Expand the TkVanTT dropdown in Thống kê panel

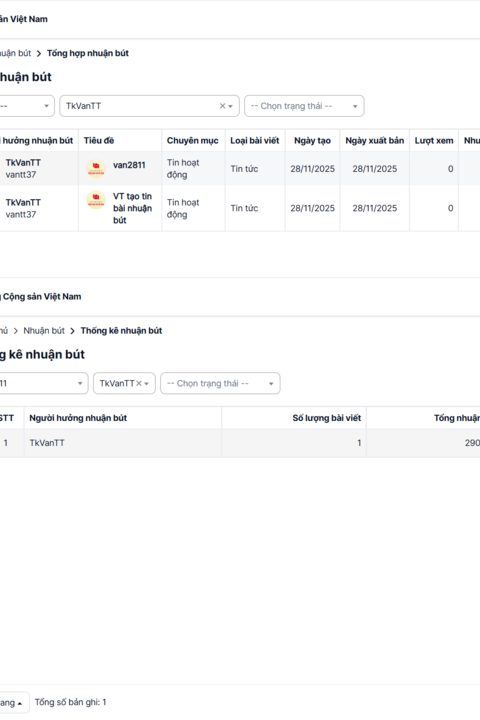tap(147, 383)
